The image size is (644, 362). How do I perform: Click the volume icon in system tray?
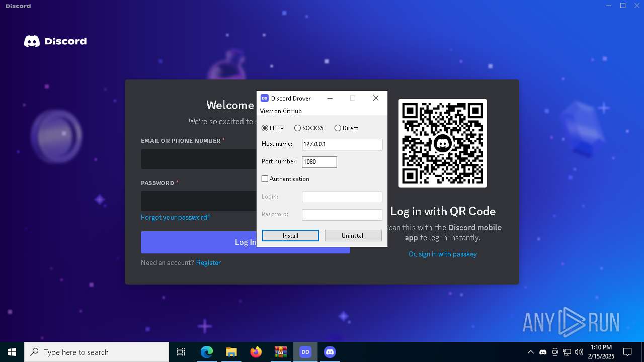(x=579, y=352)
